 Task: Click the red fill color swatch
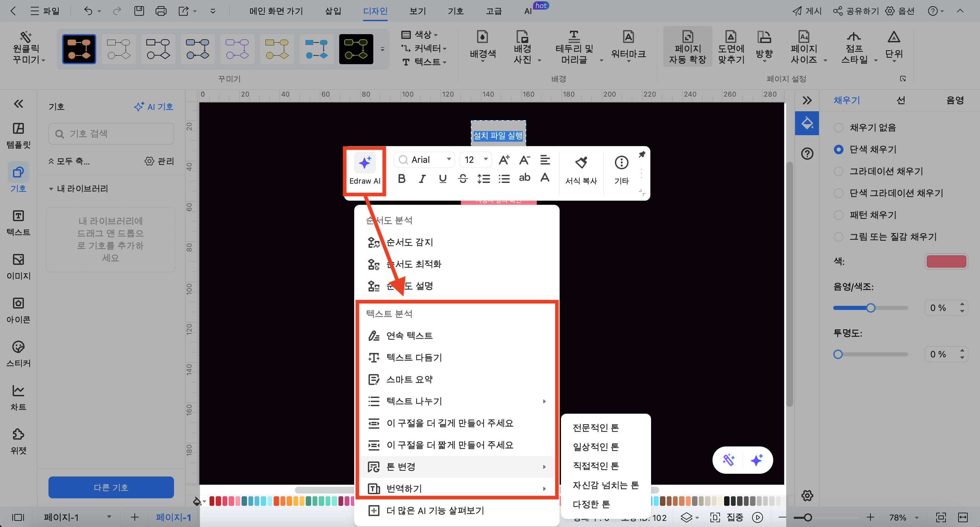click(x=946, y=262)
